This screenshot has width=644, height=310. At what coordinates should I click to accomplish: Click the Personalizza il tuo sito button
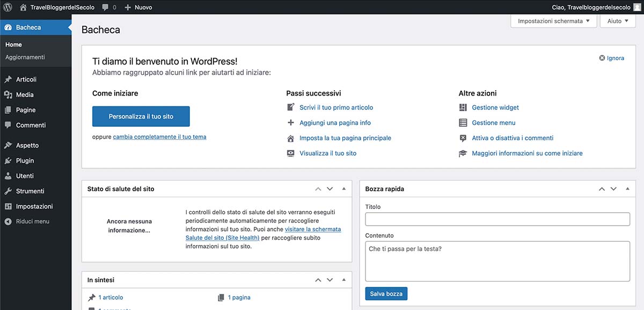[141, 116]
